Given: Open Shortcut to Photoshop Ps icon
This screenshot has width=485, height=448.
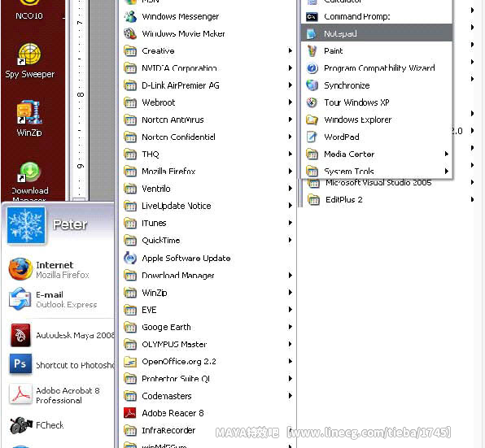Looking at the screenshot, I should click(x=20, y=364).
